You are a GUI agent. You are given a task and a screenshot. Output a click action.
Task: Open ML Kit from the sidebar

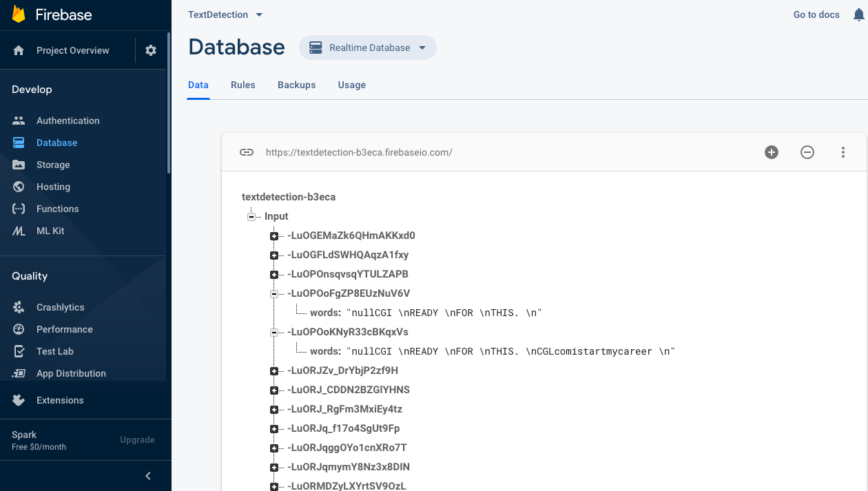coord(50,231)
